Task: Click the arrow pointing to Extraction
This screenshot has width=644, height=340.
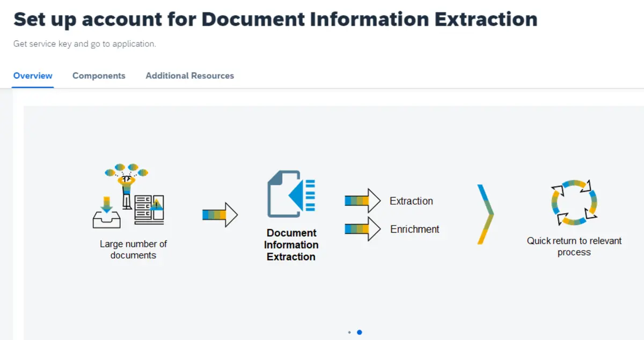Action: [x=362, y=201]
